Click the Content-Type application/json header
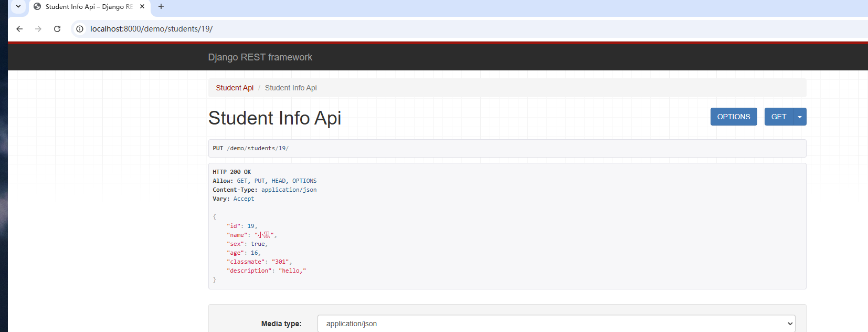The image size is (868, 332). pos(264,190)
